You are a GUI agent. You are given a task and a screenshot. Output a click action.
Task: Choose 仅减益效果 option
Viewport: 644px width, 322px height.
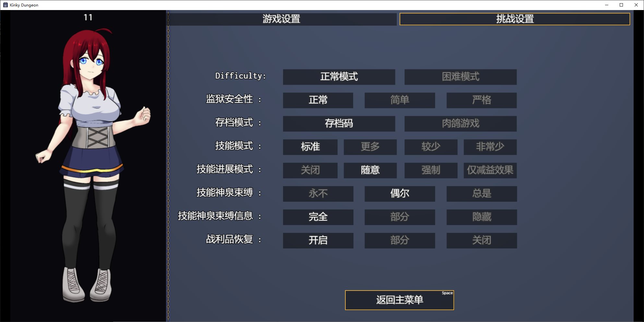tap(490, 170)
